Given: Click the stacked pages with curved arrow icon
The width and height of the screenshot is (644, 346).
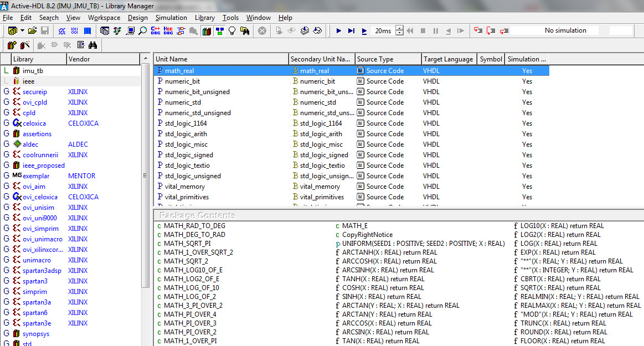Looking at the screenshot, I should (x=317, y=31).
